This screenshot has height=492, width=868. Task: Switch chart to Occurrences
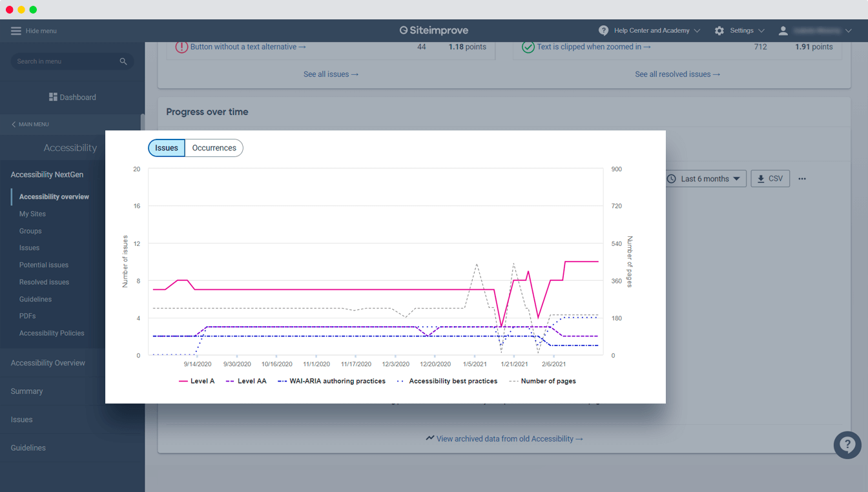click(214, 148)
